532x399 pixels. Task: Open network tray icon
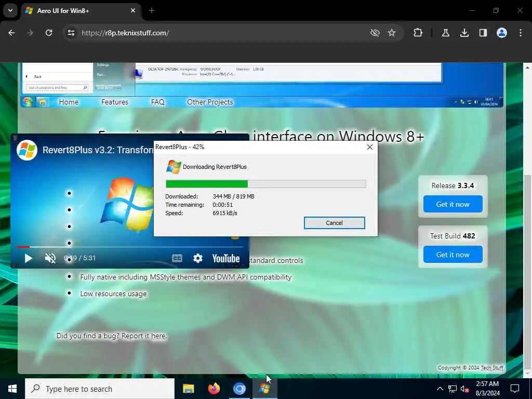(453, 389)
